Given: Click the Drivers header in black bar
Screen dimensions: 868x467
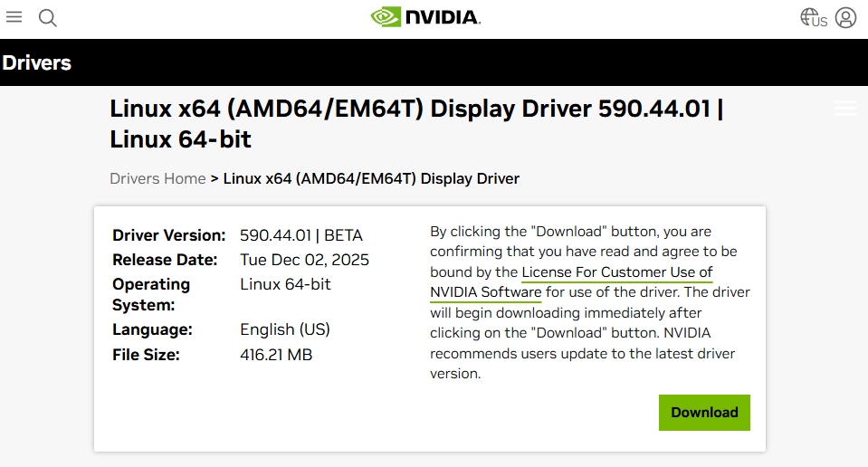Looking at the screenshot, I should (37, 62).
